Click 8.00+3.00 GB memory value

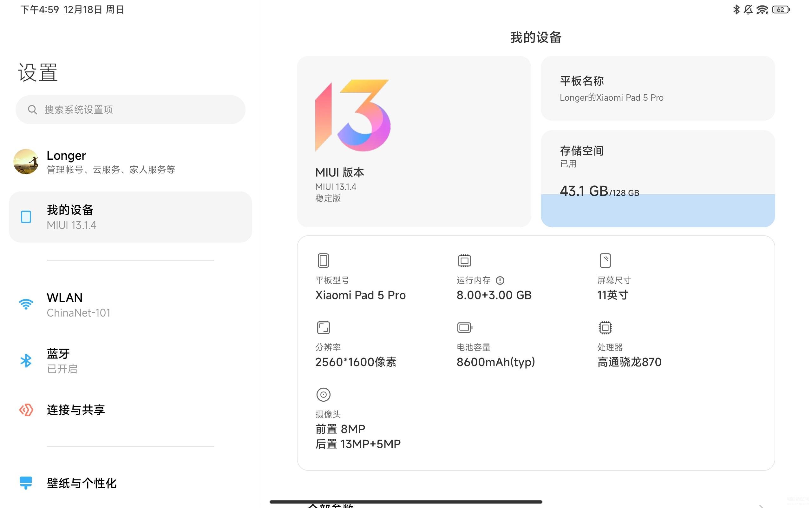494,295
